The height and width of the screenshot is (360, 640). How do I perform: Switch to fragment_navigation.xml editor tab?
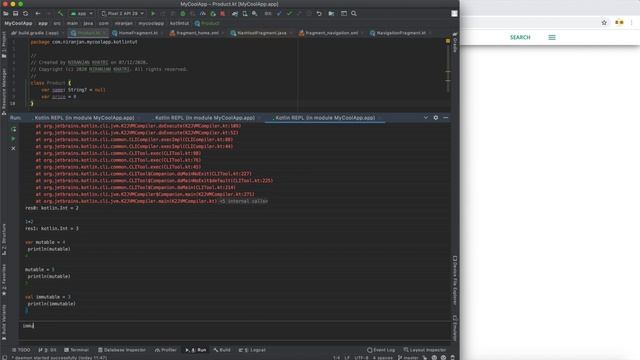coord(330,33)
